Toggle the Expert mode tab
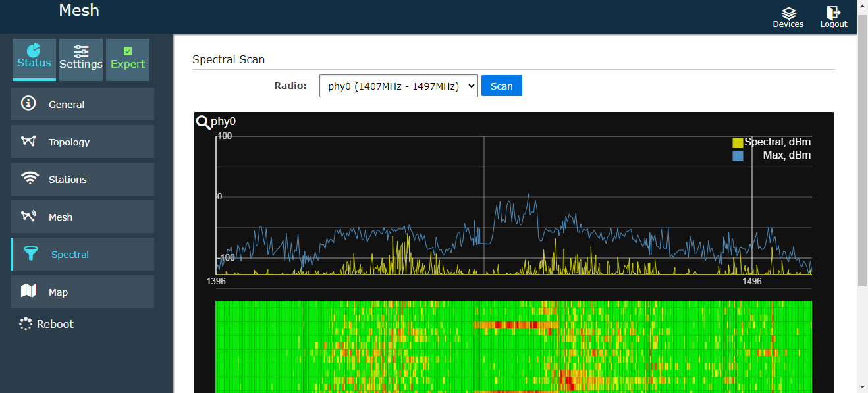The width and height of the screenshot is (868, 393). tap(128, 59)
